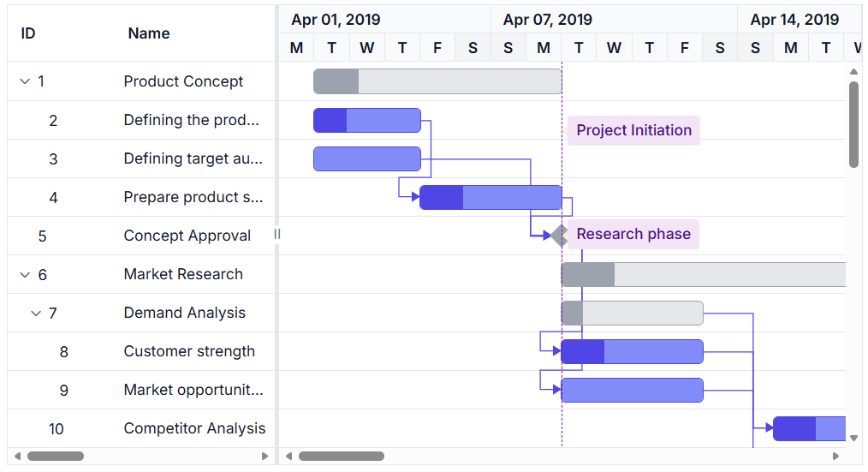Click the Defining target audience taskbar
868x472 pixels.
pos(367,159)
